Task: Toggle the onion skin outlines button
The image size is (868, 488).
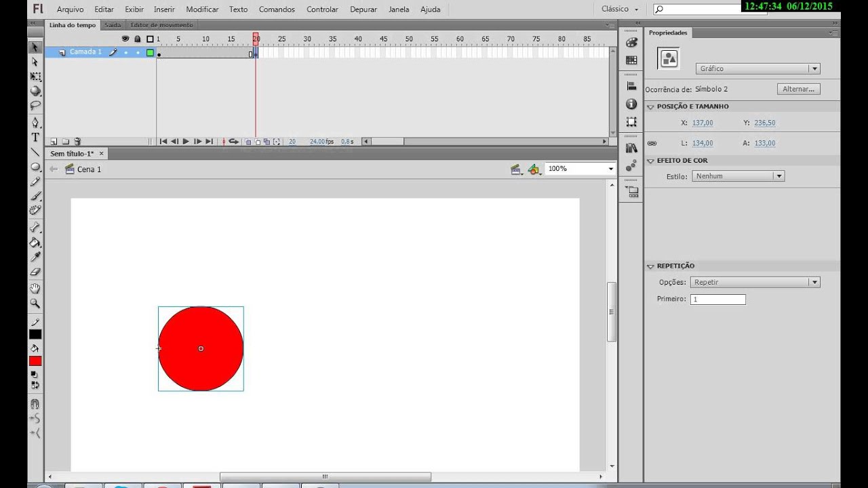Action: pos(258,142)
